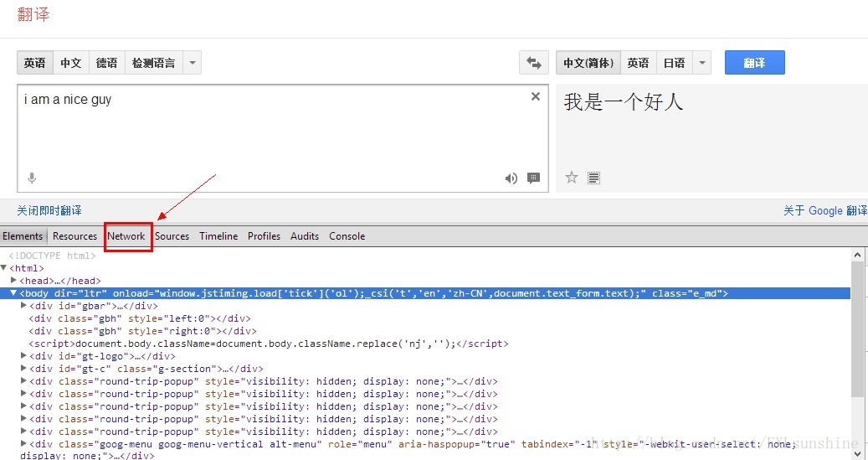This screenshot has width=868, height=460.
Task: Expand the goog-menu div node
Action: [23, 443]
